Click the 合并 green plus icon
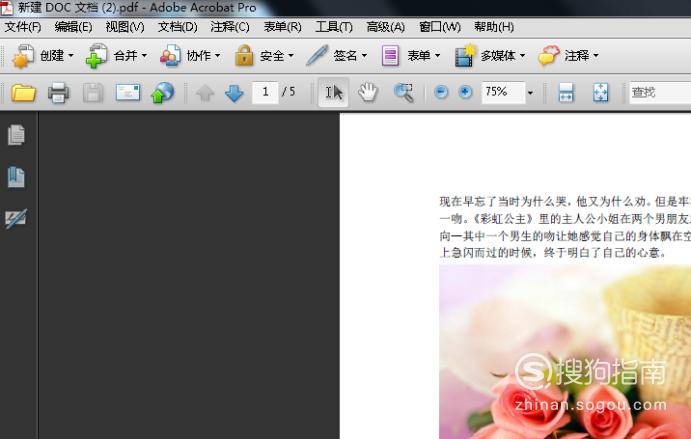 97,56
